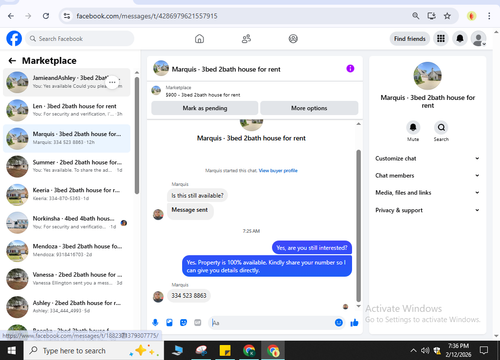Click the browser address bar URL

(147, 16)
